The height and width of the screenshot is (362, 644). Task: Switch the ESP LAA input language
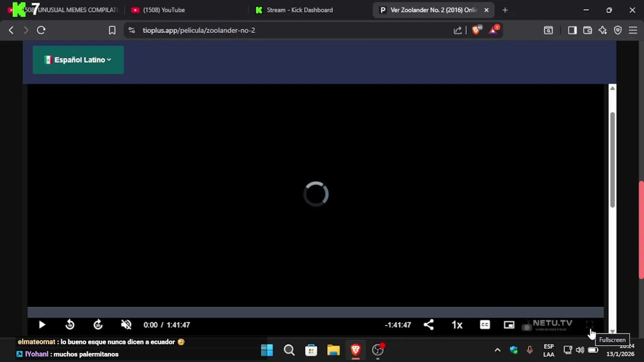pos(549,350)
